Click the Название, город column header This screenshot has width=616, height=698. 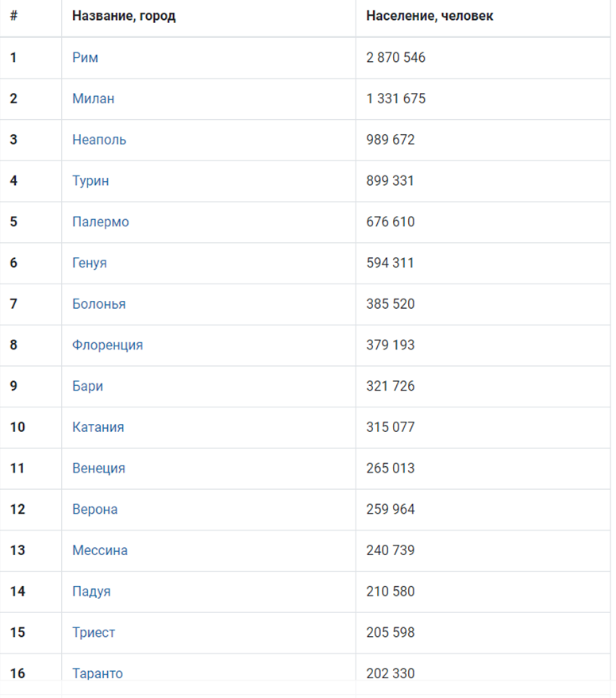124,16
